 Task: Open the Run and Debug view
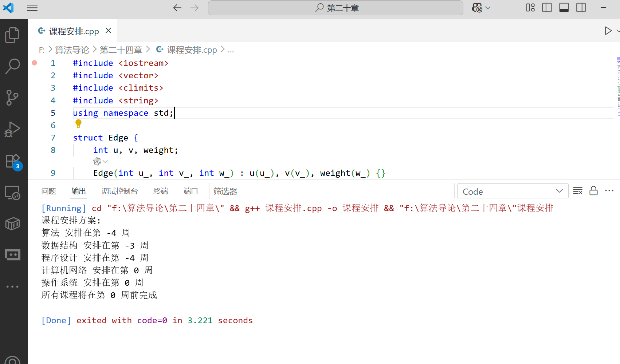(x=12, y=129)
